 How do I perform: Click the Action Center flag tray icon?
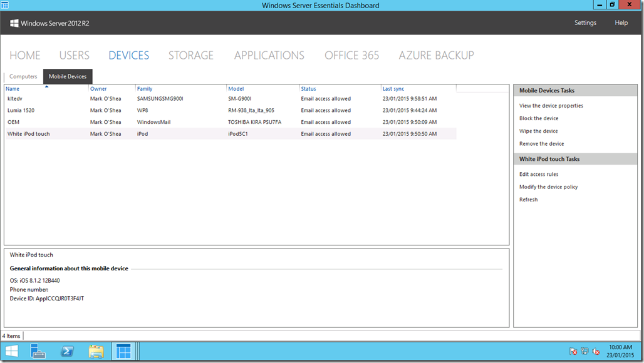point(573,352)
